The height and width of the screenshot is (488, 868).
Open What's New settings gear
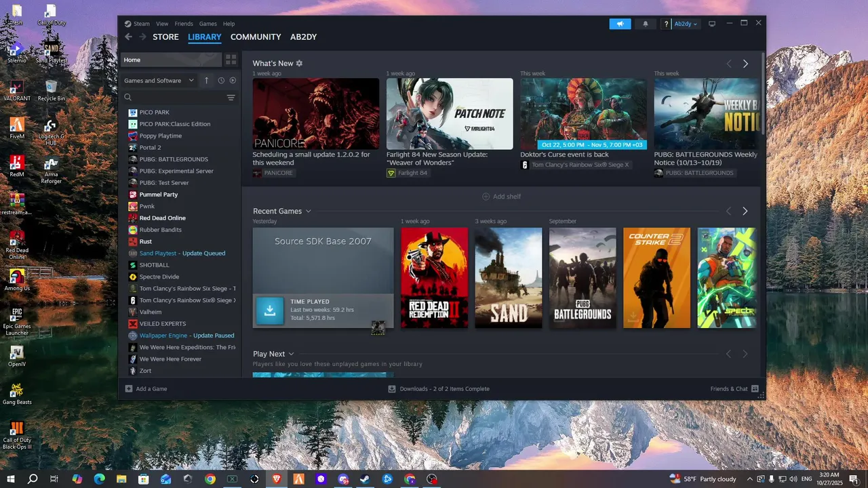click(299, 63)
